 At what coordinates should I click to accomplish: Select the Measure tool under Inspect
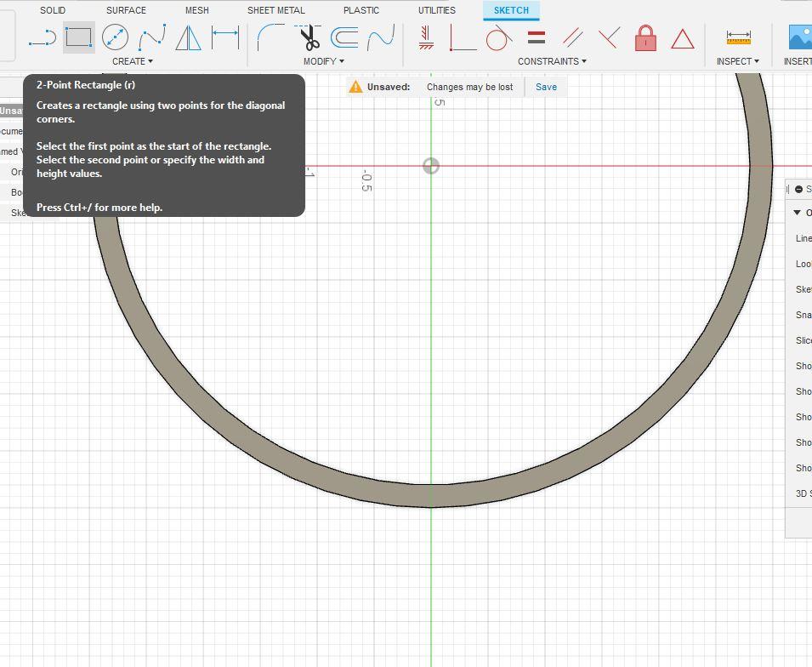coord(738,38)
